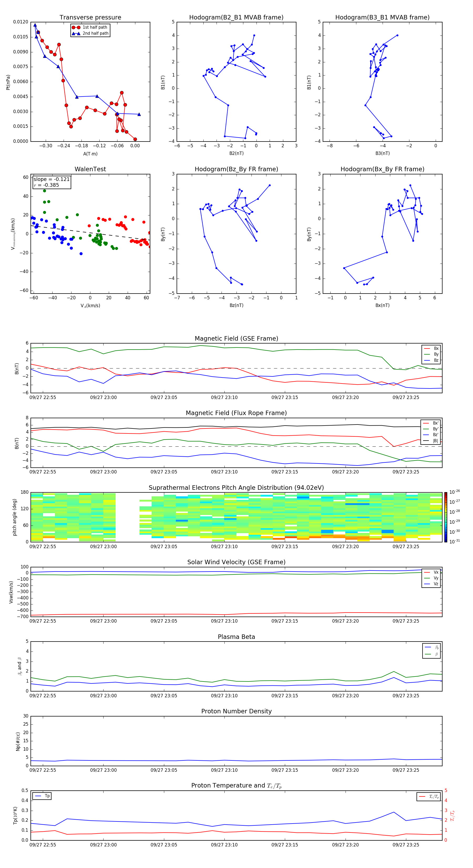Click the 'Hodogram(Bx_By FR frame)' title
Image resolution: width=473 pixels, height=868 pixels.
point(382,169)
